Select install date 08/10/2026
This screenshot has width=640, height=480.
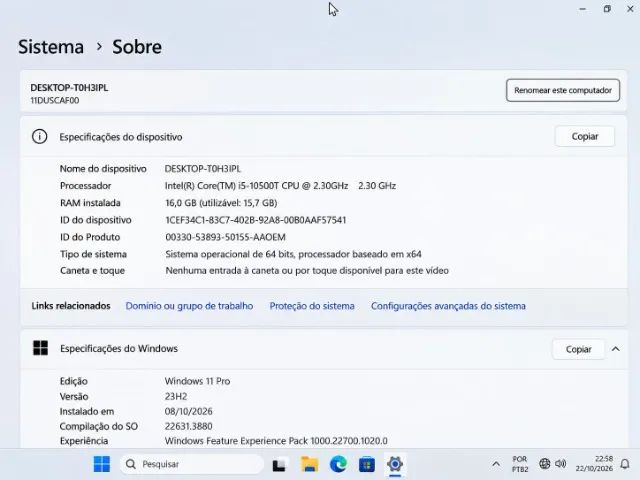click(x=189, y=411)
